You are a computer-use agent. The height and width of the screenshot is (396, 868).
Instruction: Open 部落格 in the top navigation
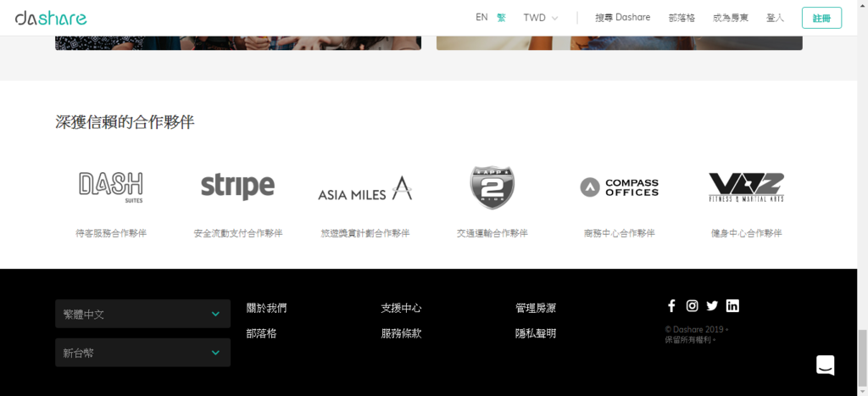pyautogui.click(x=682, y=18)
